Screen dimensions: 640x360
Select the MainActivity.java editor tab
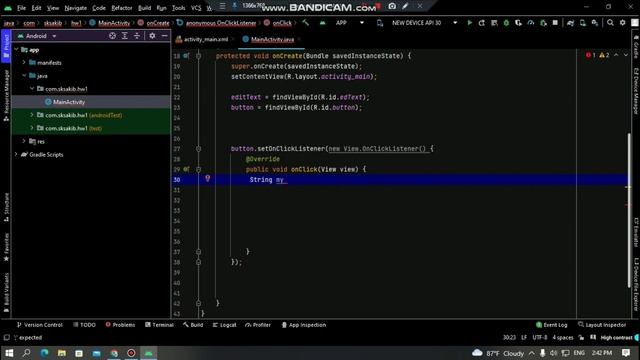271,39
